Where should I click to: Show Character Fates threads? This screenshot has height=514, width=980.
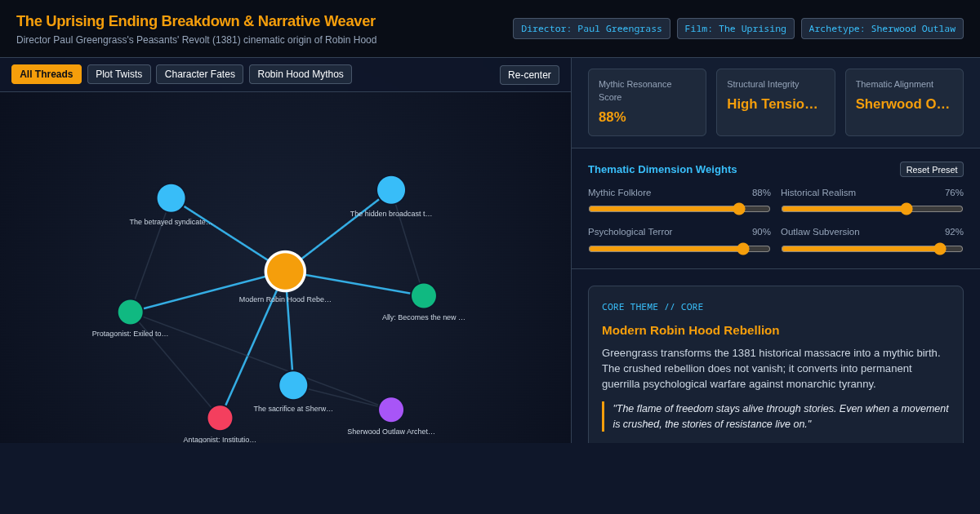coord(200,74)
